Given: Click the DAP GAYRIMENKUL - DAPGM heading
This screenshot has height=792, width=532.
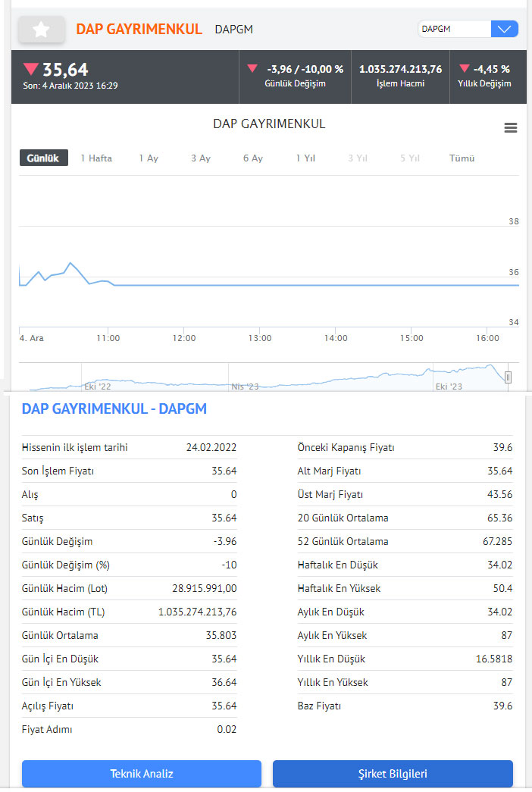Looking at the screenshot, I should (114, 409).
